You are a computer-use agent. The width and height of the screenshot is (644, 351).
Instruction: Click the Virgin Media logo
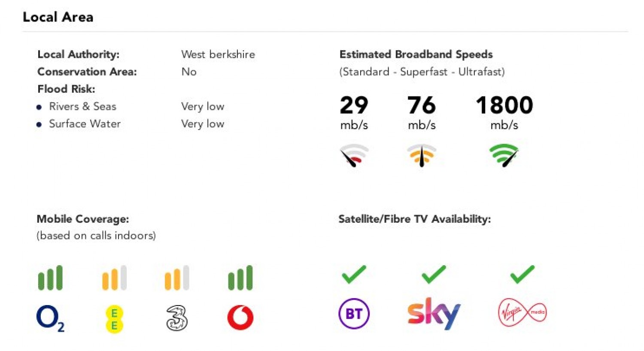coord(522,312)
